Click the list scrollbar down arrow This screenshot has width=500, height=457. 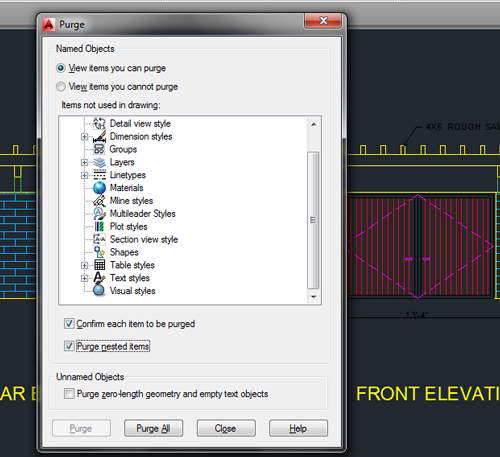(313, 297)
